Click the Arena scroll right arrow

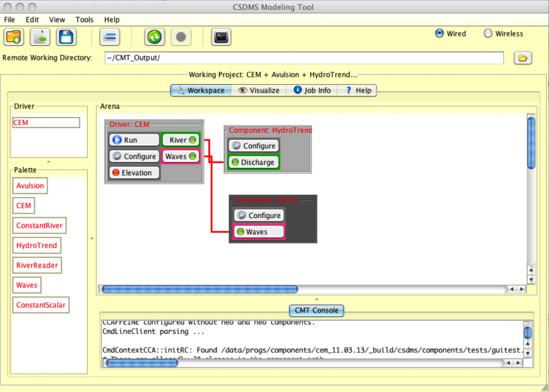(x=522, y=289)
